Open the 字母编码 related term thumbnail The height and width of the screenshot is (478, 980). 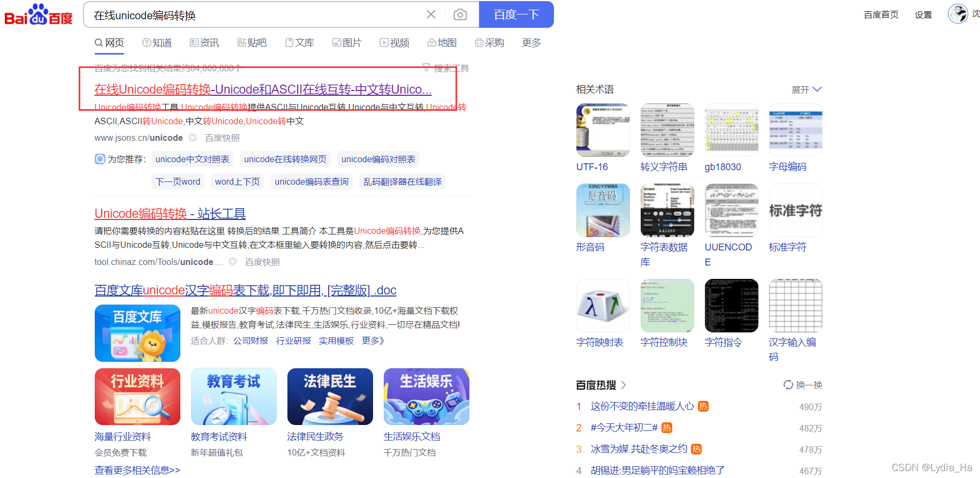tap(796, 130)
